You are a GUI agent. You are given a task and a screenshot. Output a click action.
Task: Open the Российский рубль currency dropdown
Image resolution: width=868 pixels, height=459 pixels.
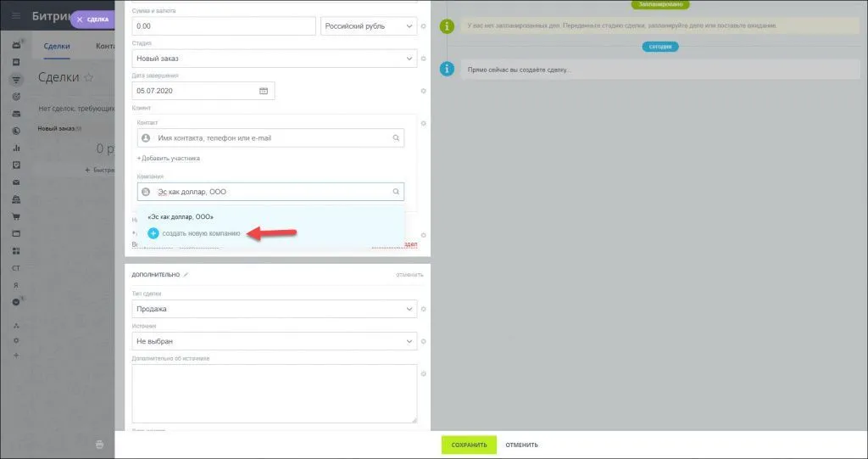(368, 26)
